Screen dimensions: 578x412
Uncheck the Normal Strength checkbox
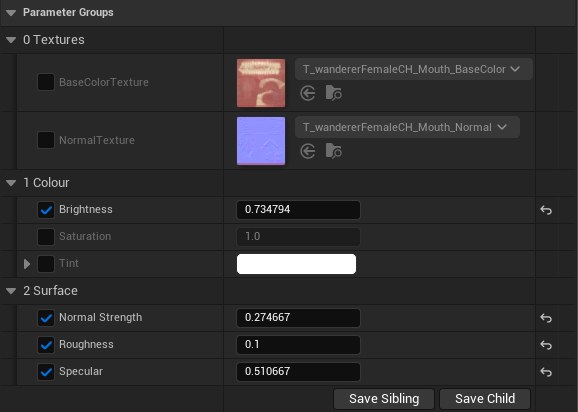tap(46, 318)
